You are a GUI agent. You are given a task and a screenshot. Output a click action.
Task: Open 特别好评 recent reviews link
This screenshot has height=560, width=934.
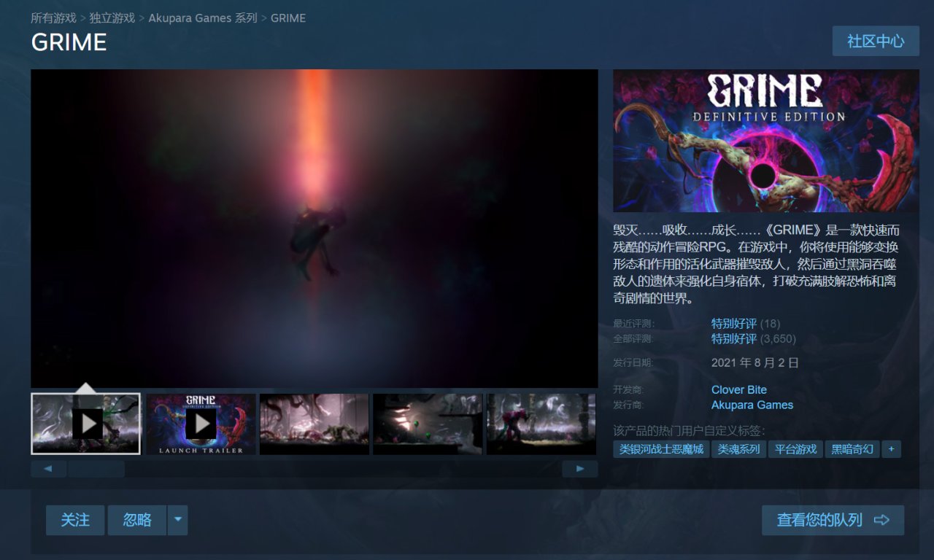click(x=734, y=324)
